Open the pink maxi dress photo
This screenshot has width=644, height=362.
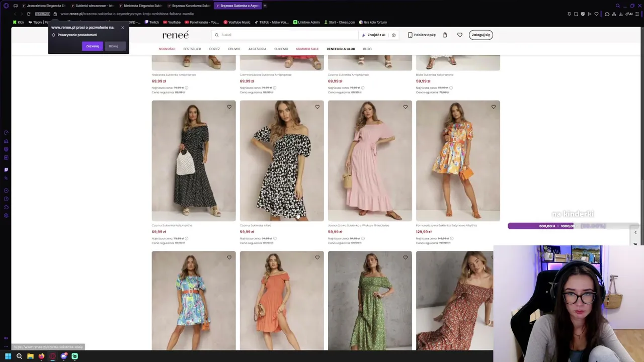tap(370, 161)
